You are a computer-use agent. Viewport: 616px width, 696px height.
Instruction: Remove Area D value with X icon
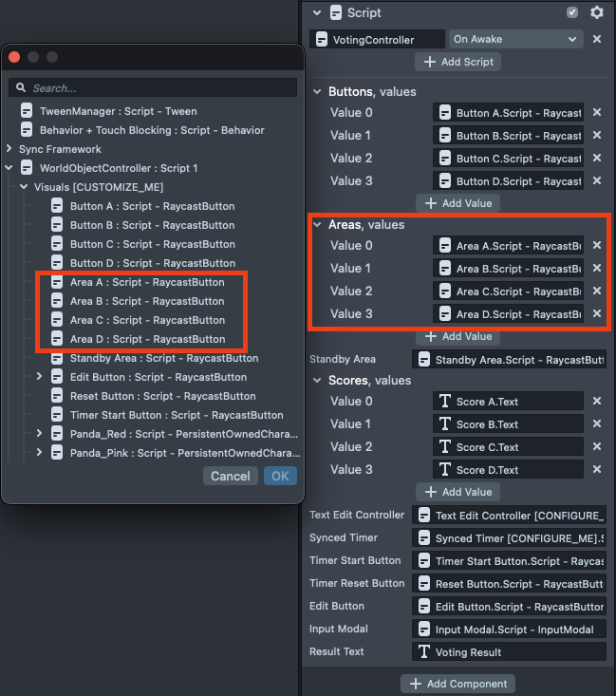pyautogui.click(x=597, y=314)
